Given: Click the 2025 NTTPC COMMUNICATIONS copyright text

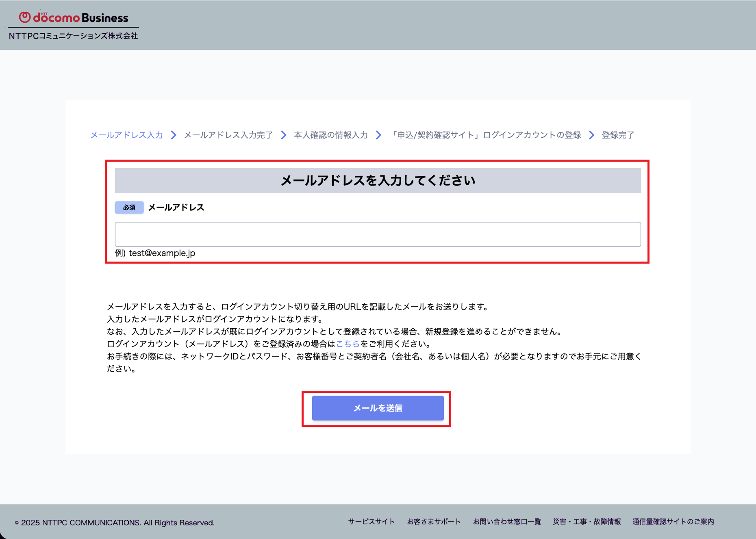Looking at the screenshot, I should pos(115,523).
